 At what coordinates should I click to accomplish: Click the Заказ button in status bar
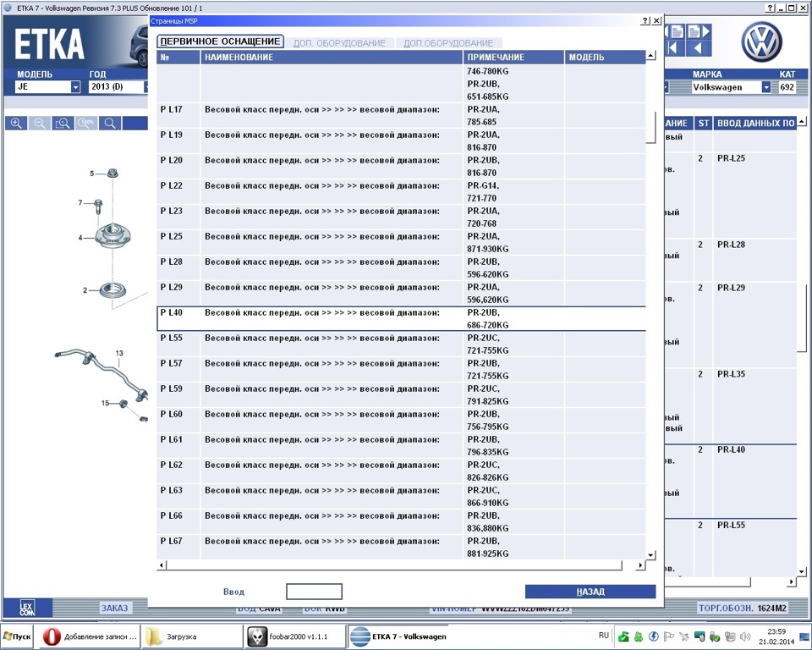[x=114, y=608]
